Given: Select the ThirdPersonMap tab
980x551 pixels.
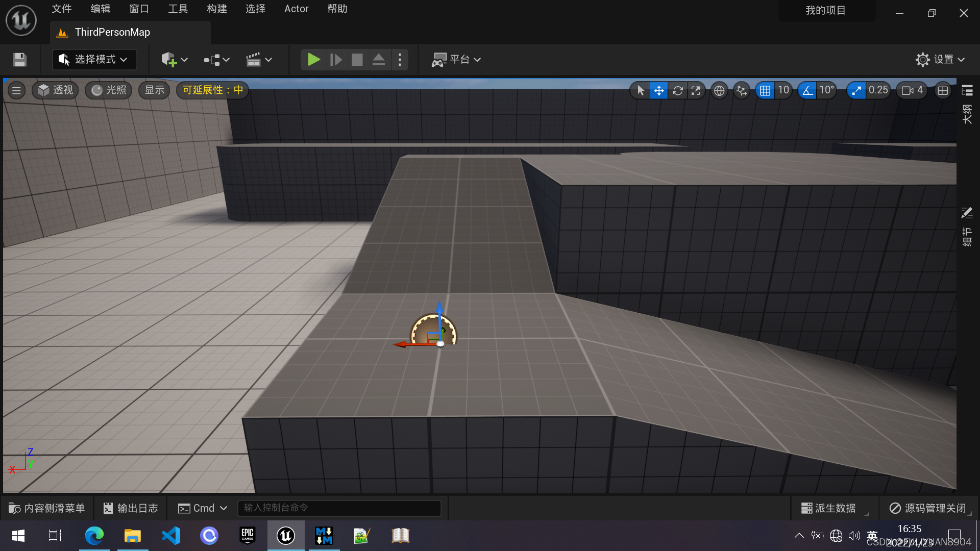Looking at the screenshot, I should [131, 33].
